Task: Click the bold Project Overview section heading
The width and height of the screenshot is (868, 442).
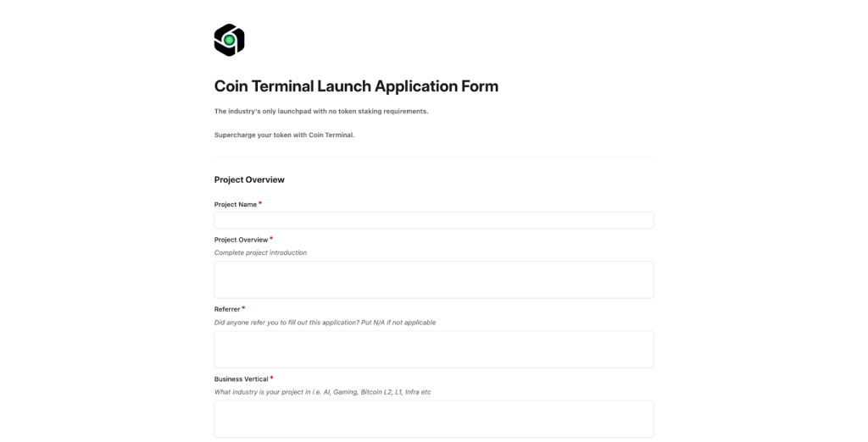Action: tap(249, 180)
